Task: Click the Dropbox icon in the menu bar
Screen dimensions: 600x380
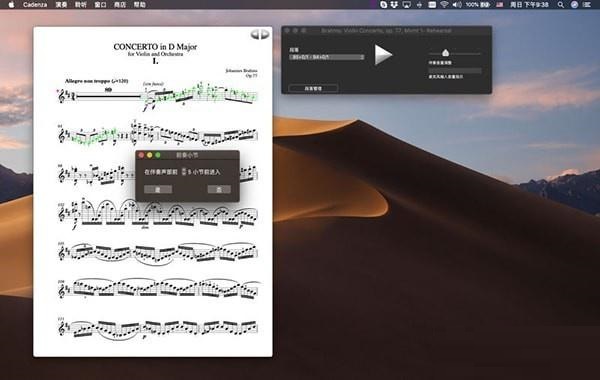Action: tap(394, 5)
